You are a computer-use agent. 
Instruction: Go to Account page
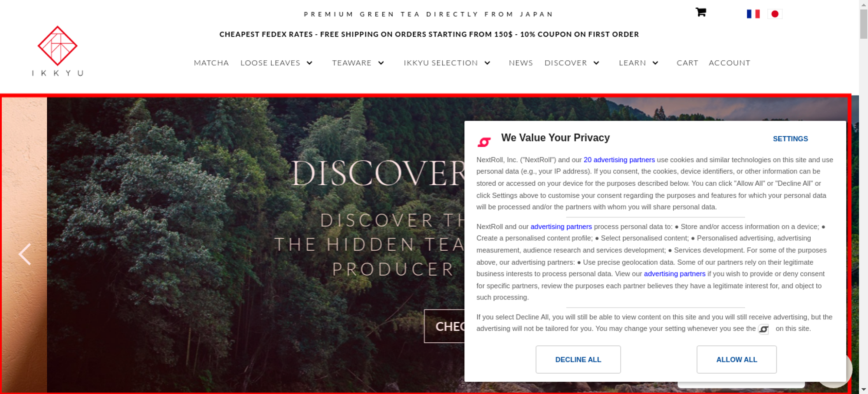[x=730, y=63]
